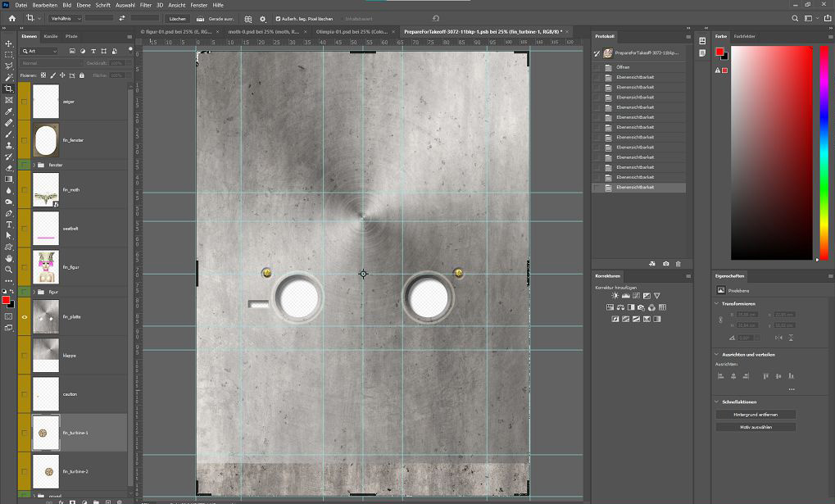
Task: Show the caution layer
Action: [x=24, y=394]
